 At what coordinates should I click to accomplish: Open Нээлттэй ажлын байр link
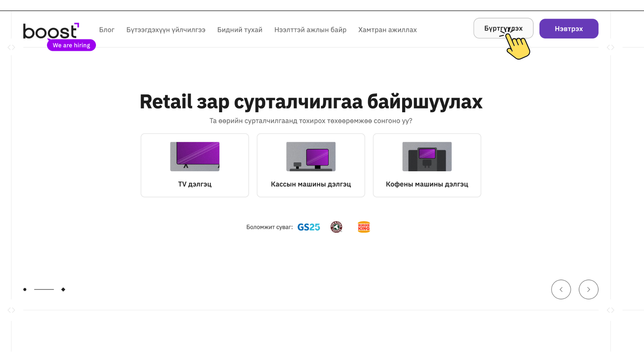coord(310,30)
